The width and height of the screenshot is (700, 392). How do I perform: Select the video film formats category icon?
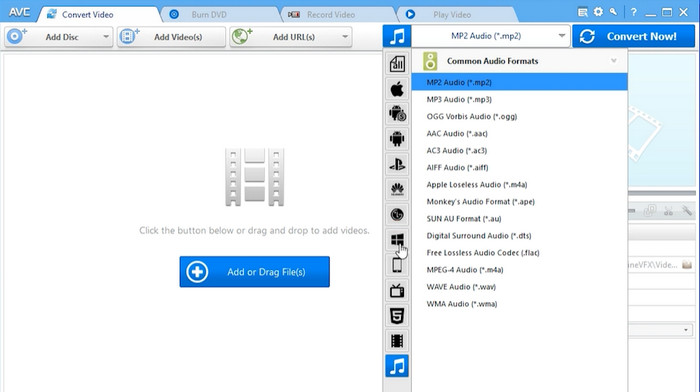point(397,341)
